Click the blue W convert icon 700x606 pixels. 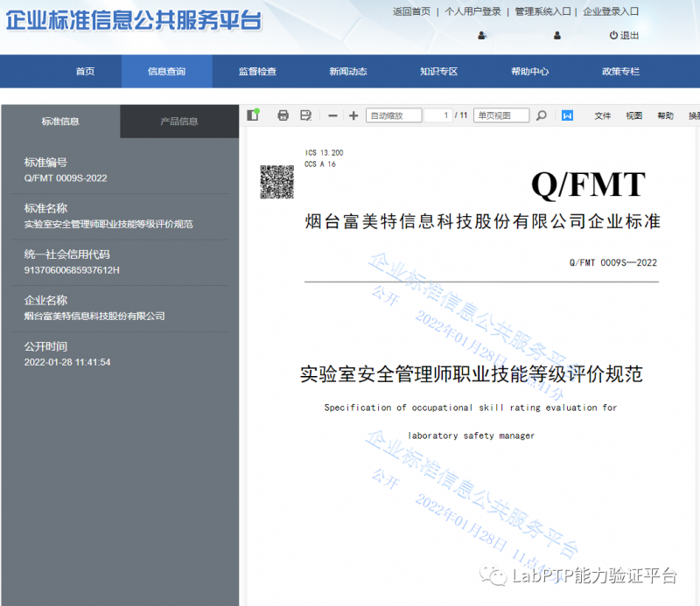(567, 115)
